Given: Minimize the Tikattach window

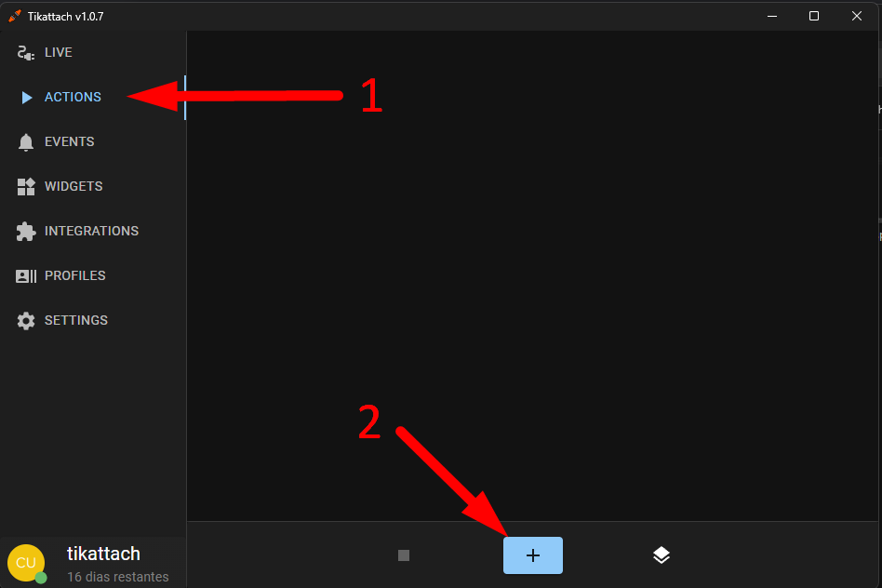Looking at the screenshot, I should [x=772, y=16].
